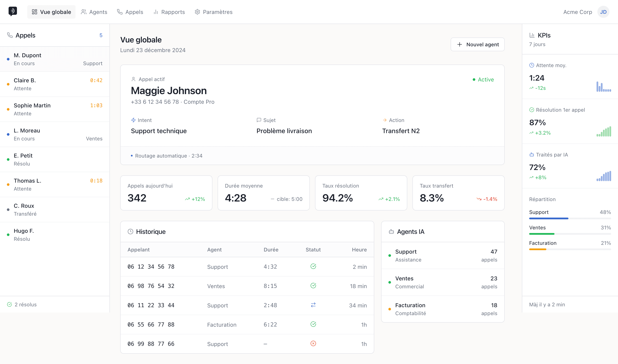Switch to the Vue globale tab

click(x=51, y=12)
